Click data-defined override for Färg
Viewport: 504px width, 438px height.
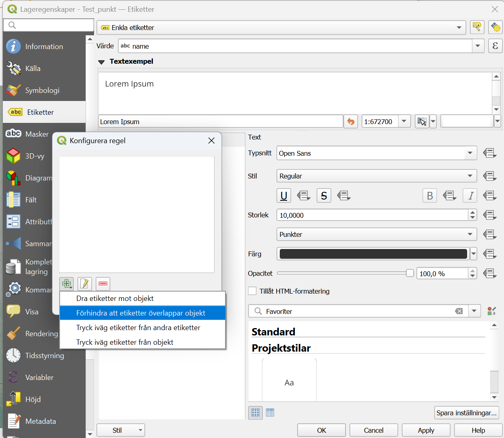490,254
